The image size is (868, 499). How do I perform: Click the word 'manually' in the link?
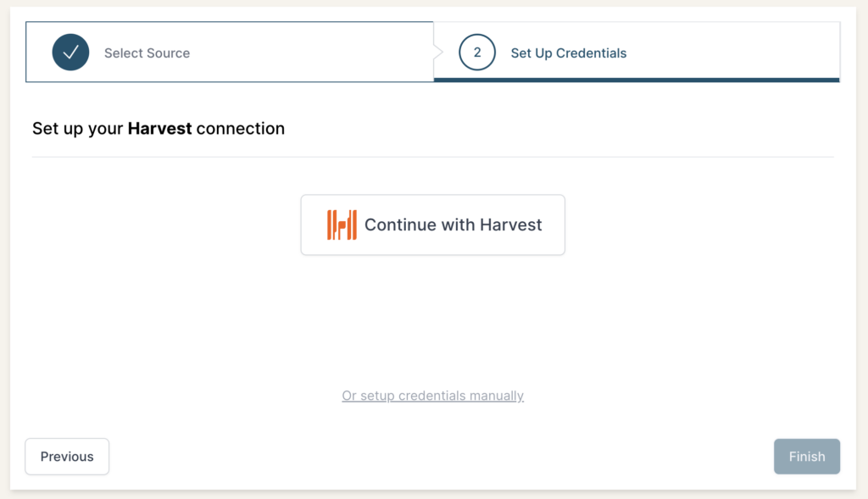(496, 396)
